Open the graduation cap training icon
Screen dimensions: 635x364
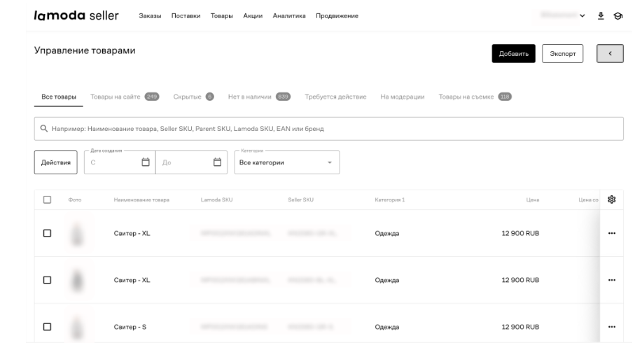pos(617,16)
